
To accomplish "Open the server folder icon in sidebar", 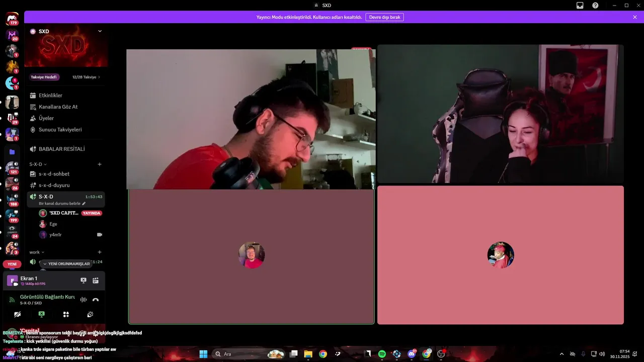I will (x=12, y=152).
